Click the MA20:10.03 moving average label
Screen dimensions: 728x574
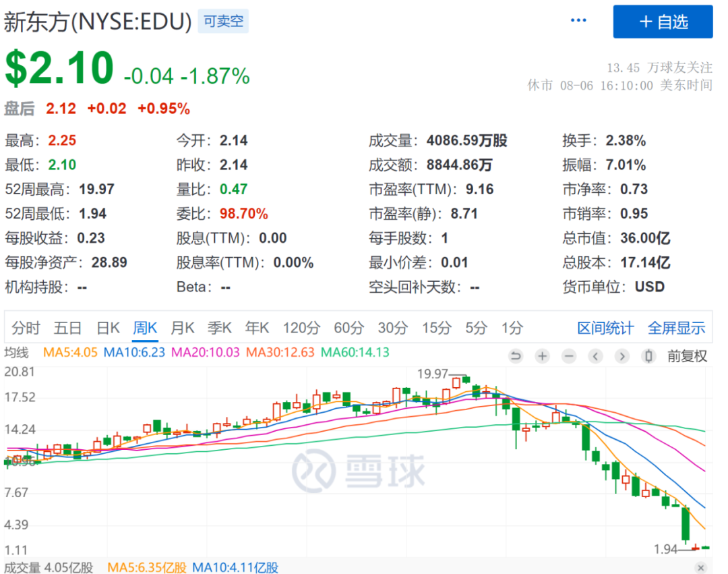206,353
